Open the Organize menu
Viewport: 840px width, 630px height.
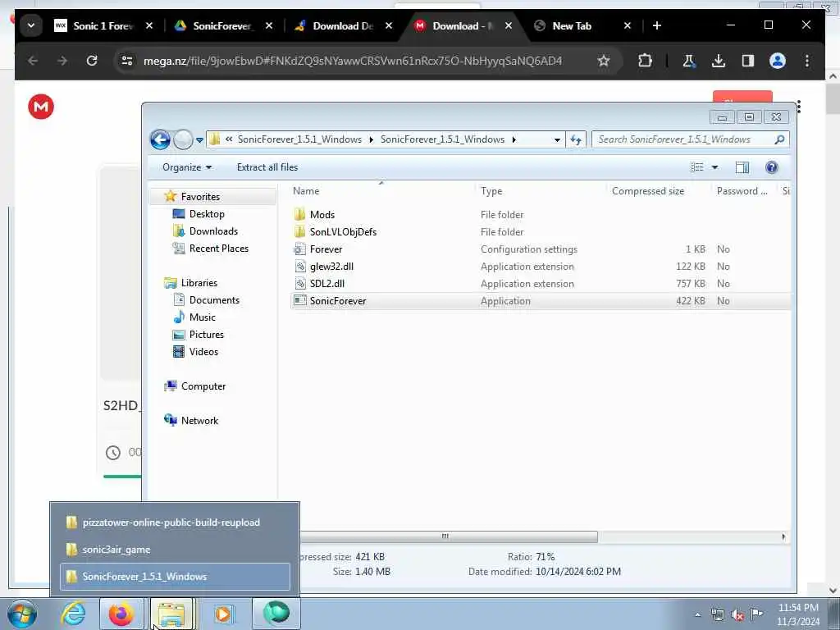(187, 167)
